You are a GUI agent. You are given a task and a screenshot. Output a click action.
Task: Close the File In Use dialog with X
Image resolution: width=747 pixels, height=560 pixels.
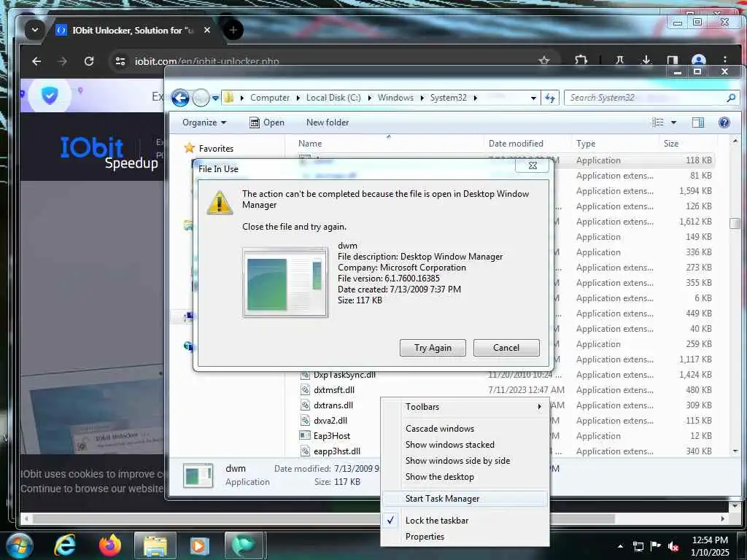pyautogui.click(x=533, y=166)
